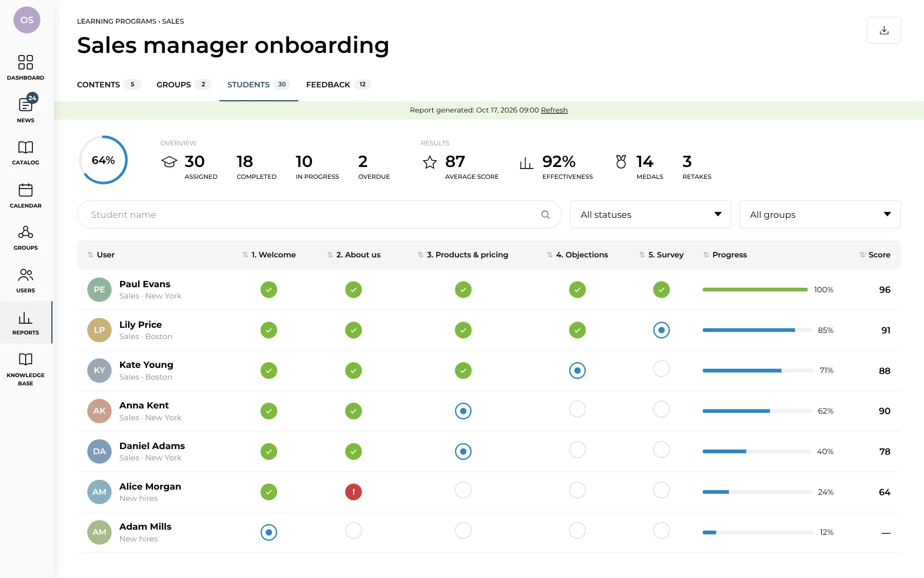This screenshot has height=578, width=924.
Task: Go to Learning Programs breadcrumb
Action: (x=117, y=22)
